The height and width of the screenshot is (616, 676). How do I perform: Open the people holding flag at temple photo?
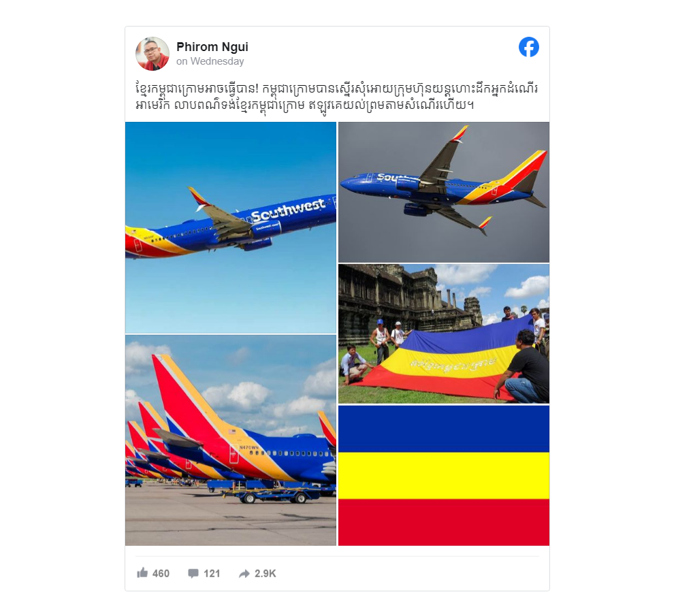(x=444, y=334)
